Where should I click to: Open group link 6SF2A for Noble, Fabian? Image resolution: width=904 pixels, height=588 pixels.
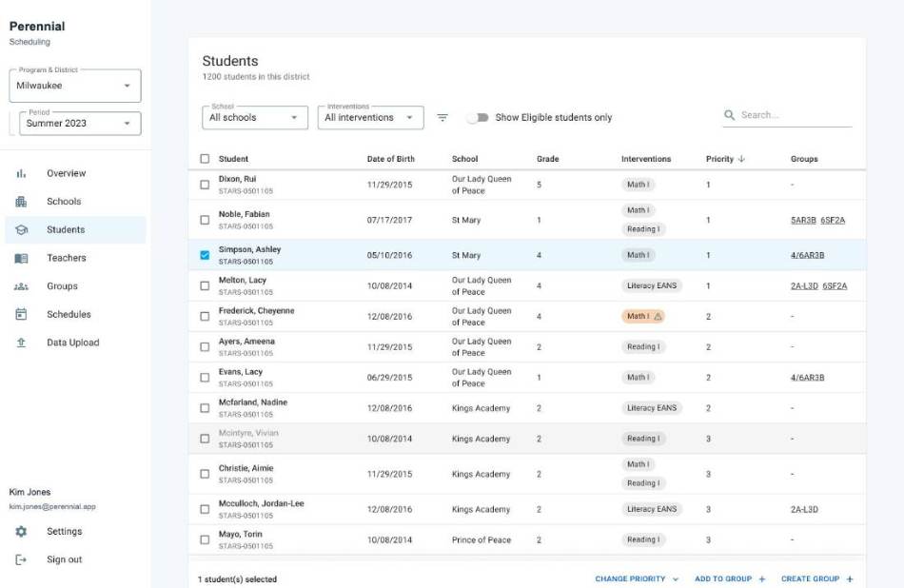pyautogui.click(x=833, y=220)
